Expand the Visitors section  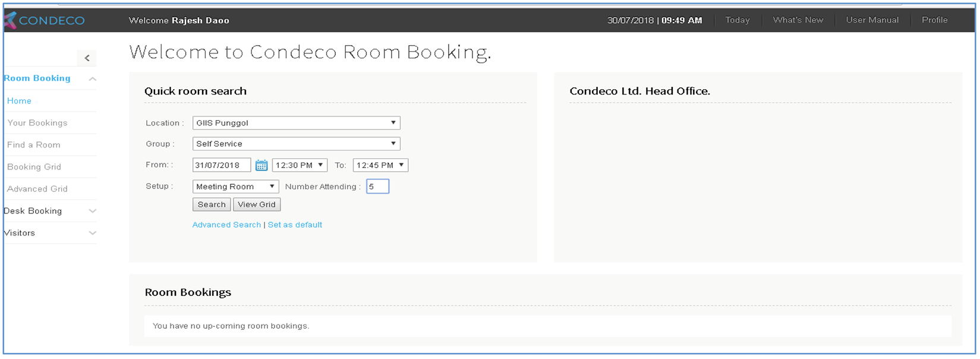click(x=93, y=233)
